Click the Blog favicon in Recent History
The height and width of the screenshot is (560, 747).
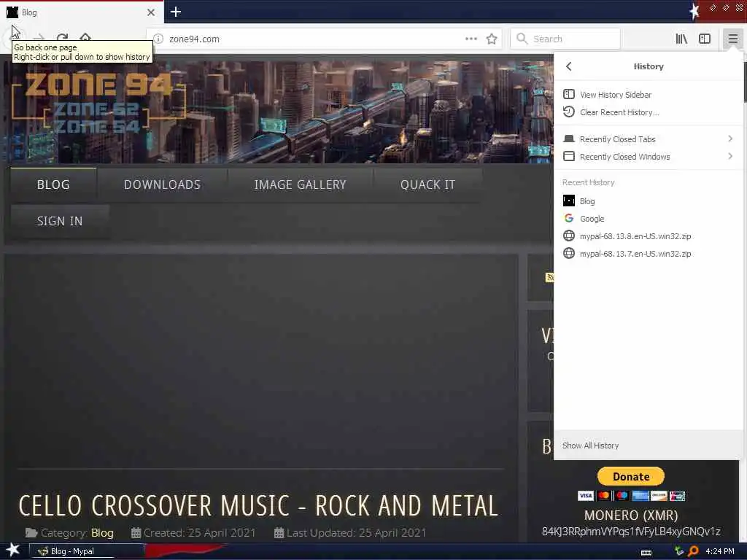569,201
